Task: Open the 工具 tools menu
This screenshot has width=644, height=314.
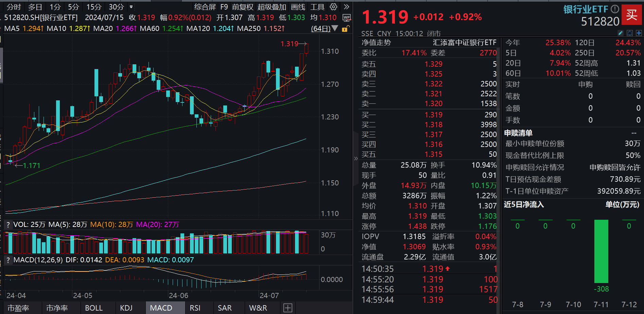Action: 317,7
